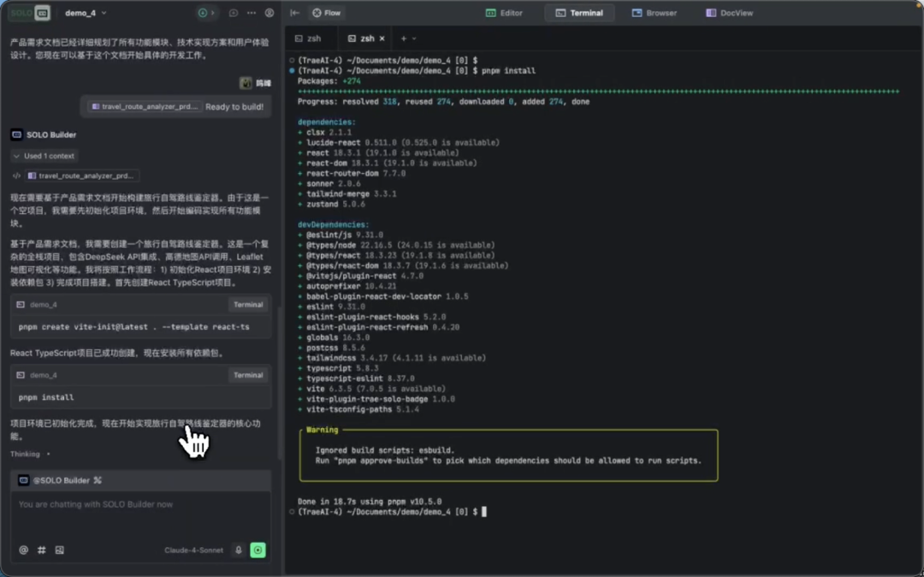Click the Editor tab icon
Screen dimensions: 924x577
490,13
